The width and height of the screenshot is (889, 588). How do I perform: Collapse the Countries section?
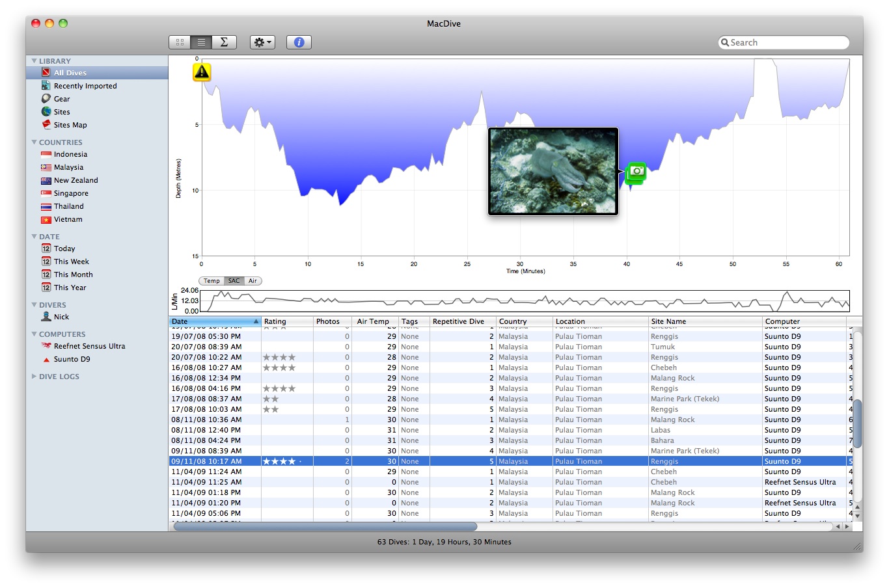[34, 142]
